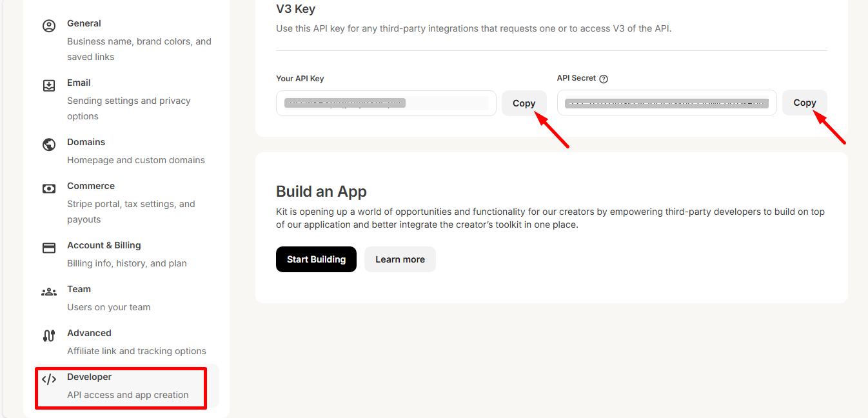Viewport: 868px width, 418px height.
Task: Click inside the API Secret field
Action: tap(667, 103)
